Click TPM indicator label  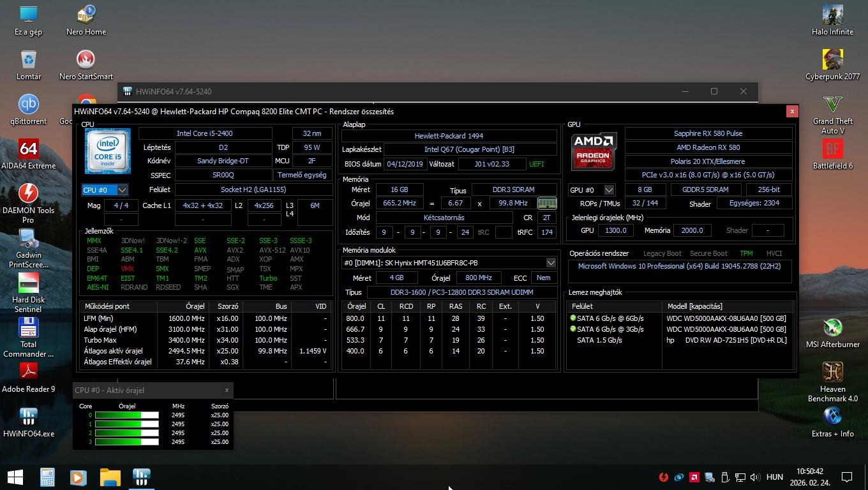[x=746, y=253]
